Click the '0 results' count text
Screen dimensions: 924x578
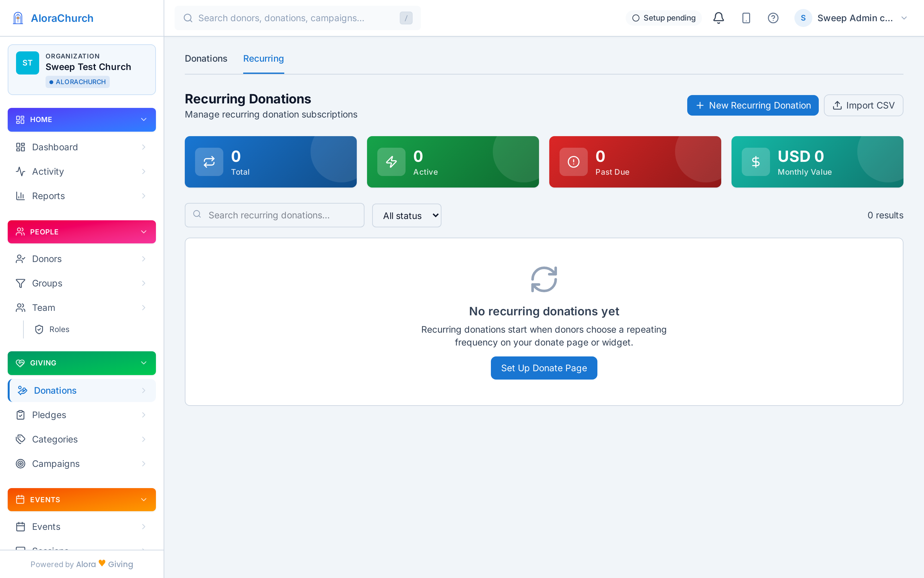click(x=885, y=215)
